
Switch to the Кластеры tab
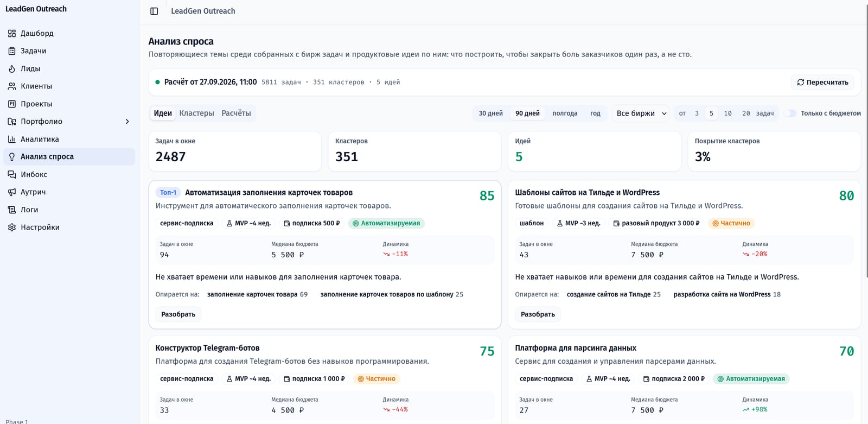196,113
